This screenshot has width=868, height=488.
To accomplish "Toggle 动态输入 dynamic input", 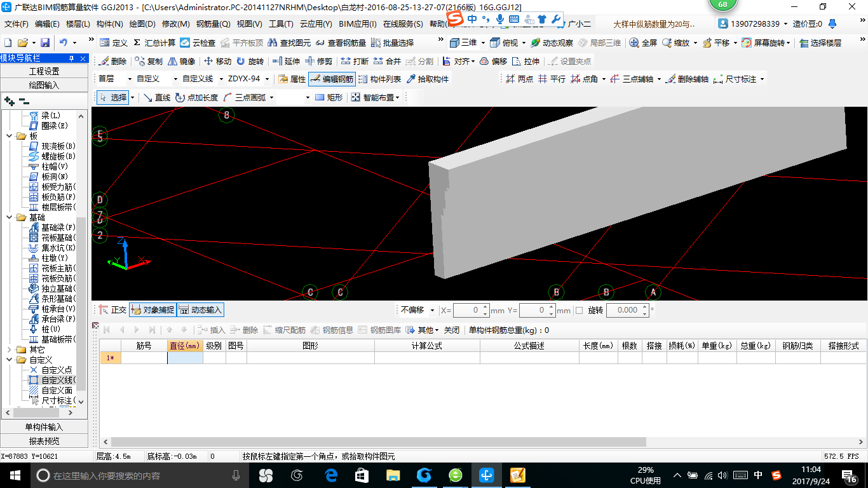I will 200,310.
